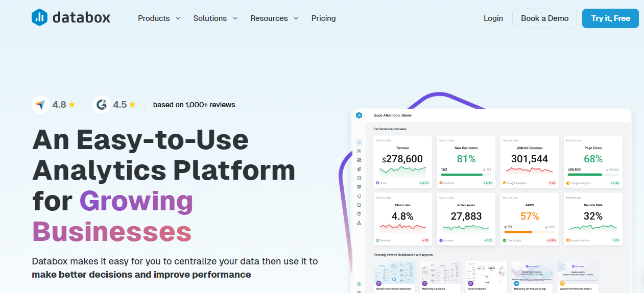
Task: Click the 12% change badge on Active users
Action: pos(489,240)
